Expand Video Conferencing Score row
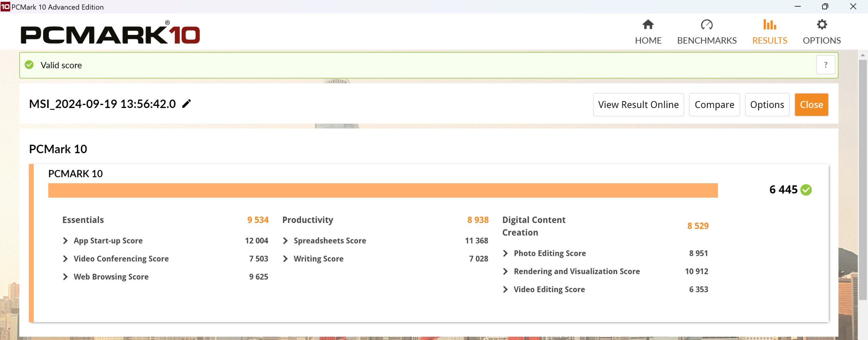Image resolution: width=868 pixels, height=340 pixels. click(x=65, y=259)
